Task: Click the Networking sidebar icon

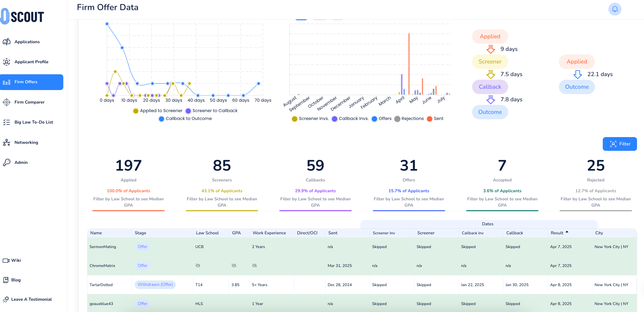Action: pyautogui.click(x=7, y=142)
